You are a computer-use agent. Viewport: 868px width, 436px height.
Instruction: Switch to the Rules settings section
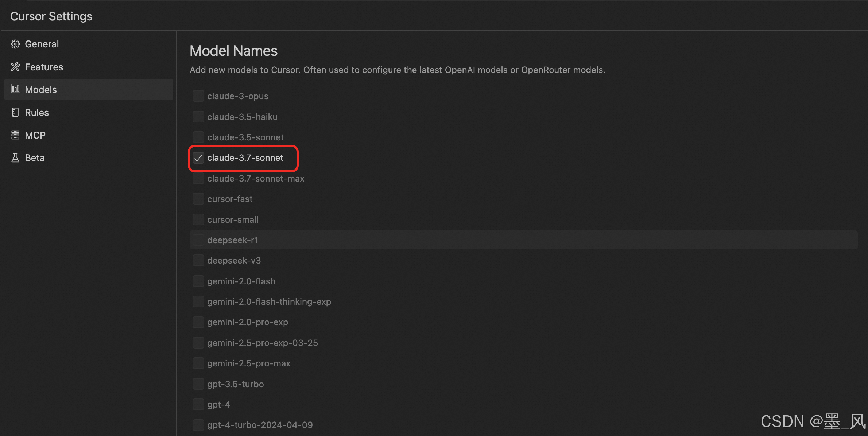[x=36, y=112]
